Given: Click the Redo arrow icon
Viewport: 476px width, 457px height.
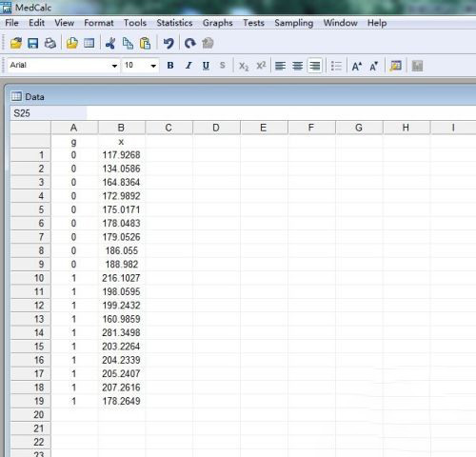Looking at the screenshot, I should (190, 43).
